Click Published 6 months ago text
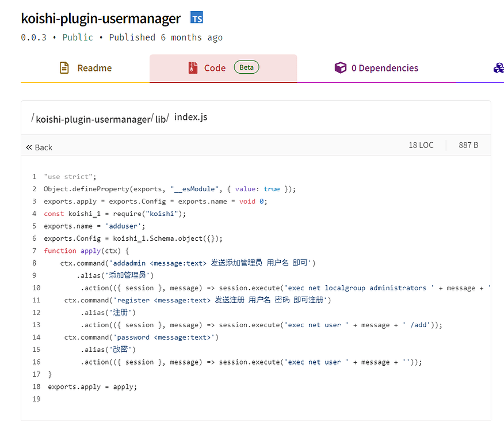This screenshot has height=432, width=504. [166, 38]
